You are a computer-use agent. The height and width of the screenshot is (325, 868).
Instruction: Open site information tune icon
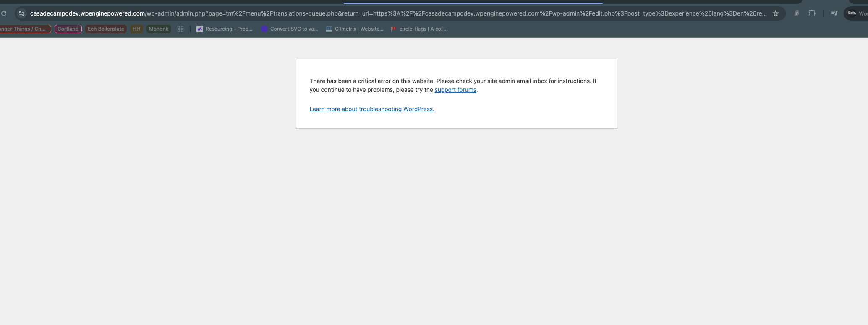point(22,13)
